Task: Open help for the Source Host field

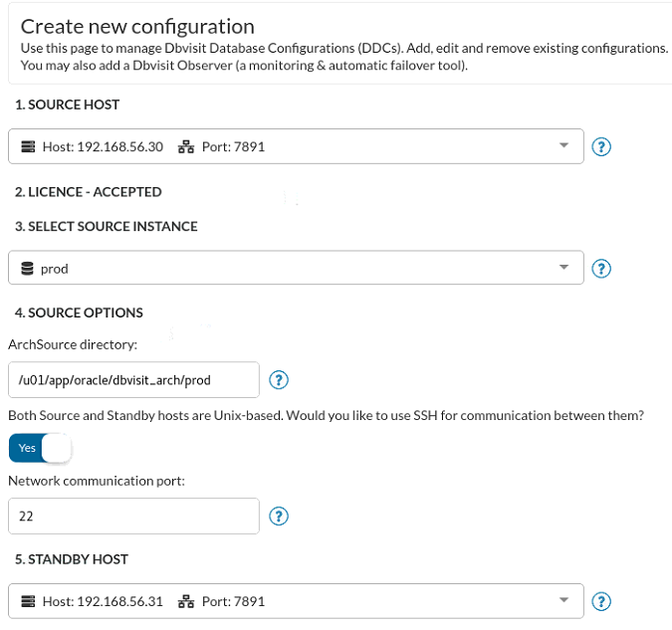Action: (x=601, y=147)
